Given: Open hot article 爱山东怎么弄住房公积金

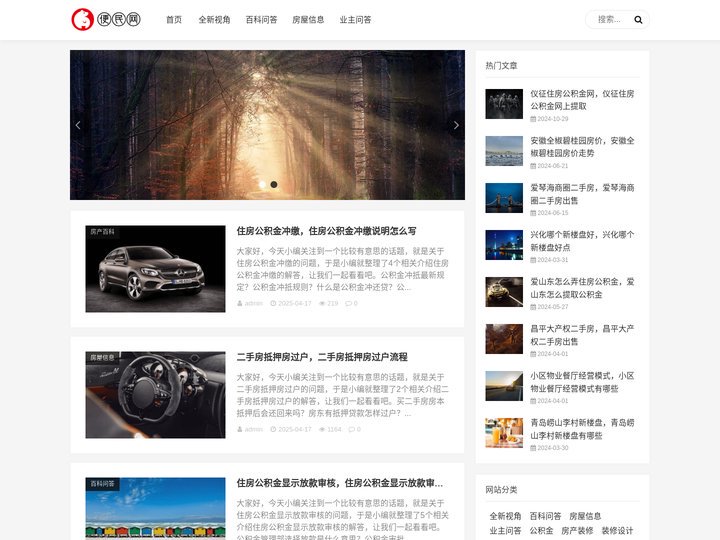Looking at the screenshot, I should point(582,288).
